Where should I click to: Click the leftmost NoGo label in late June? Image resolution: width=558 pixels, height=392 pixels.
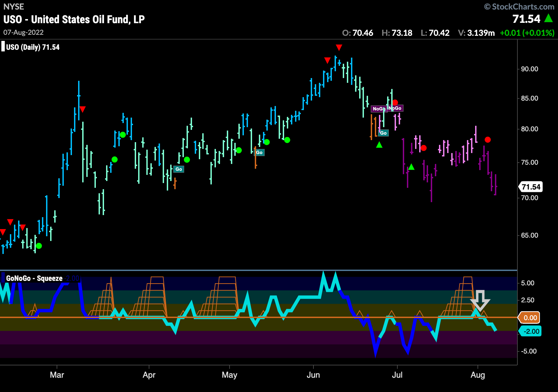coord(379,109)
